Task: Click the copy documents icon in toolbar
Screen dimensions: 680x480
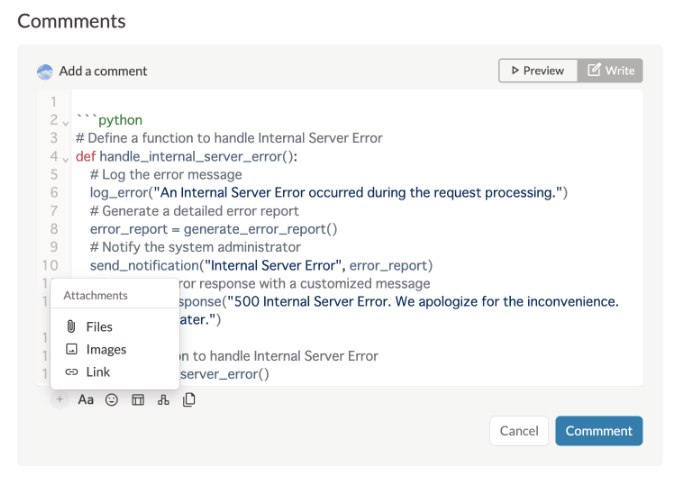Action: 189,400
